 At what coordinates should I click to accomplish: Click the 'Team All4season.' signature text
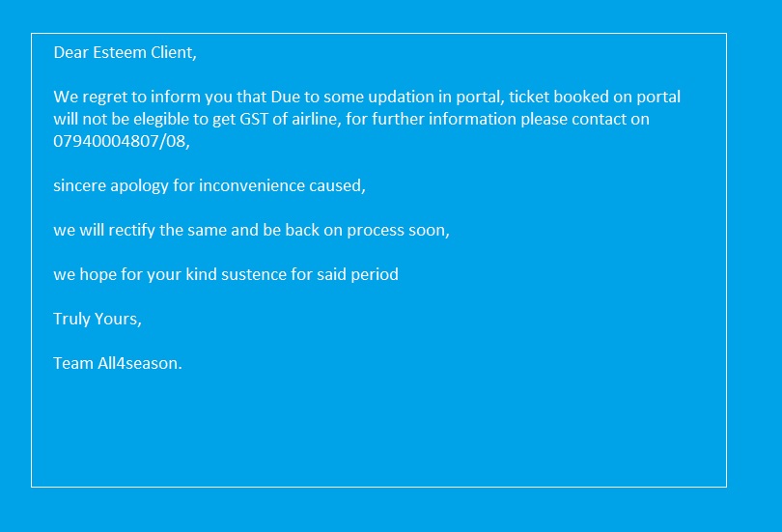pyautogui.click(x=118, y=363)
